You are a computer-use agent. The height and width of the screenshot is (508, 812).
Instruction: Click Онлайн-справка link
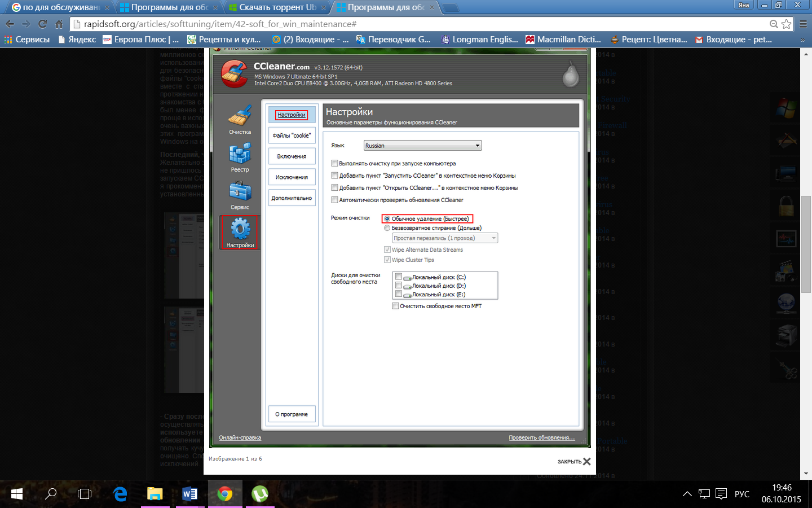point(240,437)
